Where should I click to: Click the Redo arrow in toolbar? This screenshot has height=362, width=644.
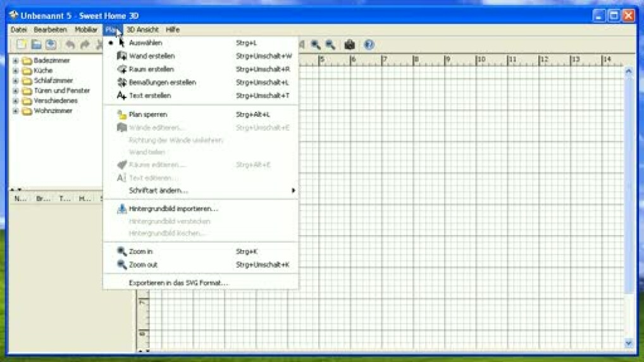[x=85, y=45]
